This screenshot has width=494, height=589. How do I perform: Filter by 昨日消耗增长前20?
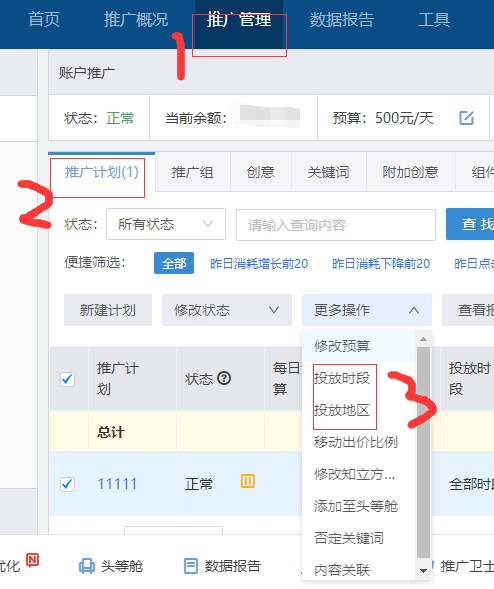click(259, 264)
